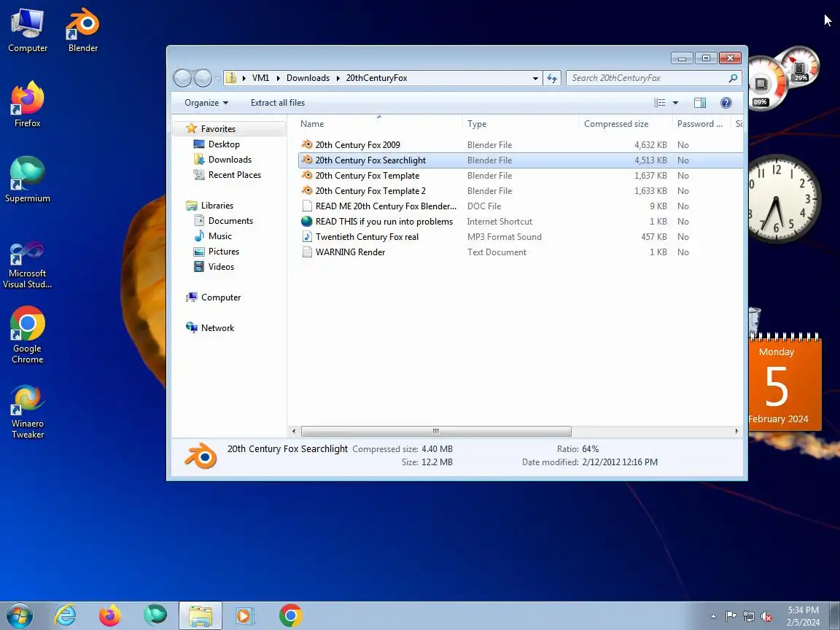The height and width of the screenshot is (630, 840).
Task: Select Network in the navigation pane
Action: (x=217, y=328)
